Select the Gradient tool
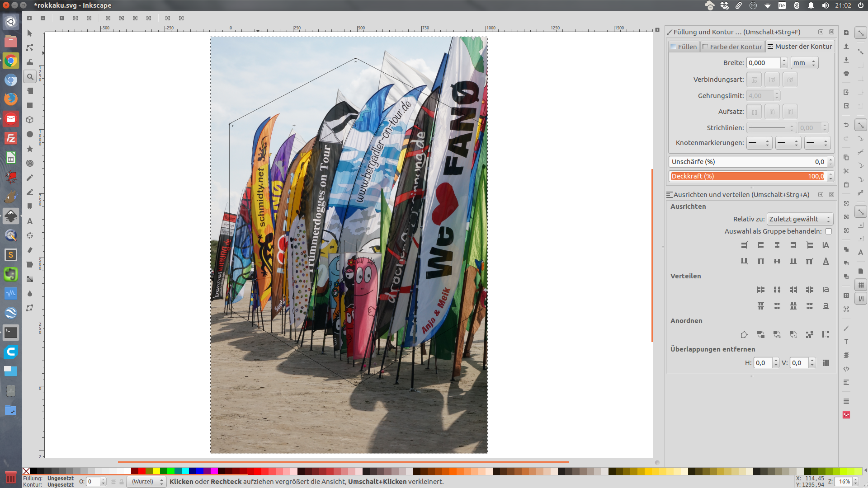The width and height of the screenshot is (868, 488). click(x=30, y=279)
